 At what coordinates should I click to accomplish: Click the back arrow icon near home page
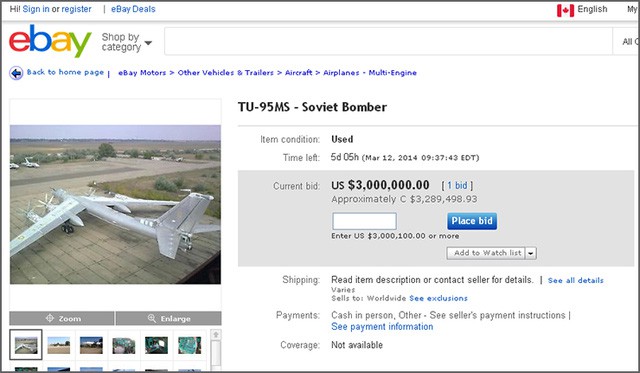pyautogui.click(x=16, y=73)
